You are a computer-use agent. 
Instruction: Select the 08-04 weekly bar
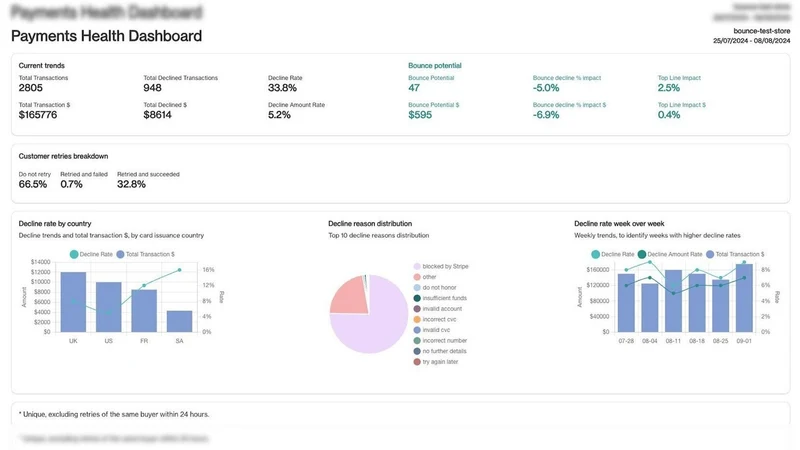click(x=650, y=308)
